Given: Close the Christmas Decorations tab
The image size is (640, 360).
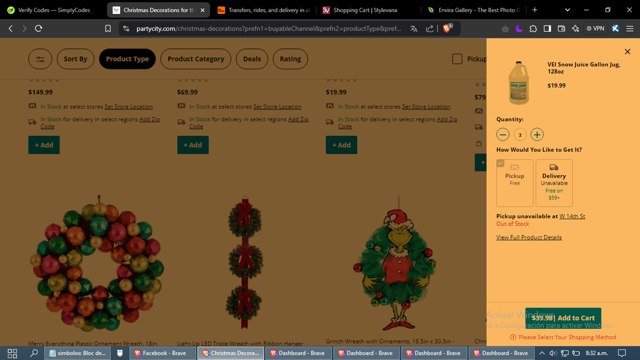Looking at the screenshot, I should click(202, 10).
